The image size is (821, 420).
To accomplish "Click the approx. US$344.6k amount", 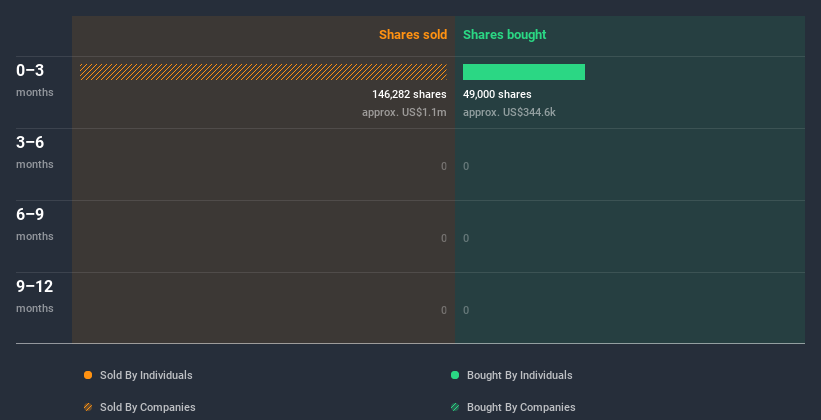I will click(509, 112).
